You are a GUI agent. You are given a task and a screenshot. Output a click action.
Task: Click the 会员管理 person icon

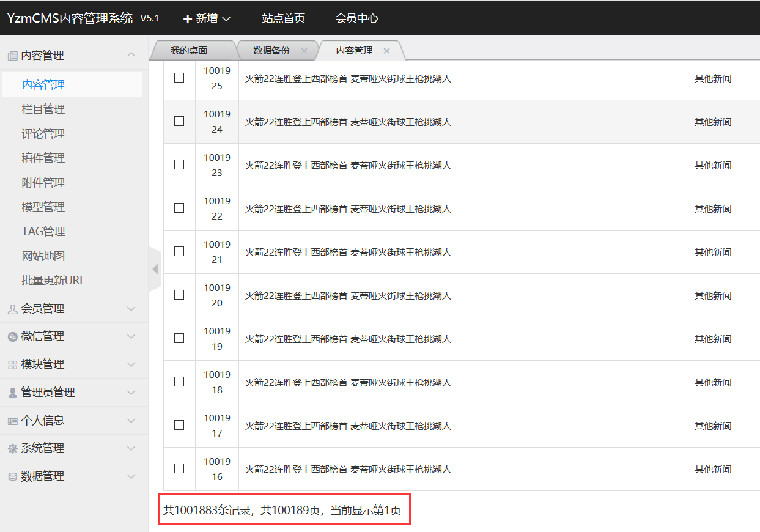(12, 309)
